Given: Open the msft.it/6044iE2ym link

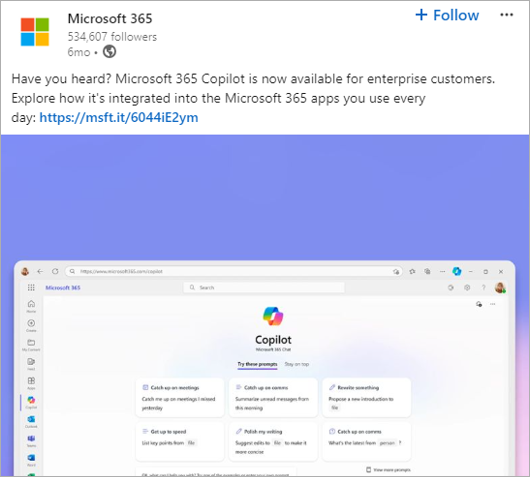Looking at the screenshot, I should (119, 118).
